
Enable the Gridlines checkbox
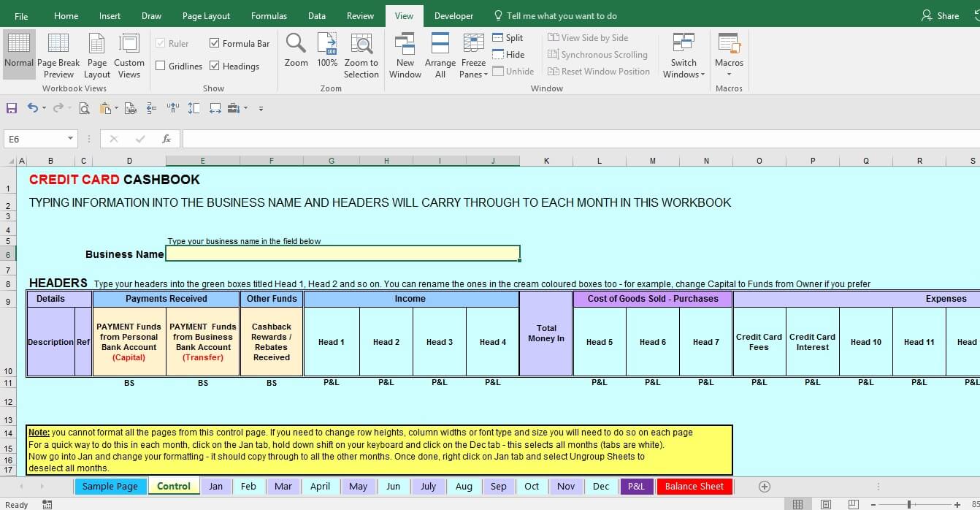[160, 66]
